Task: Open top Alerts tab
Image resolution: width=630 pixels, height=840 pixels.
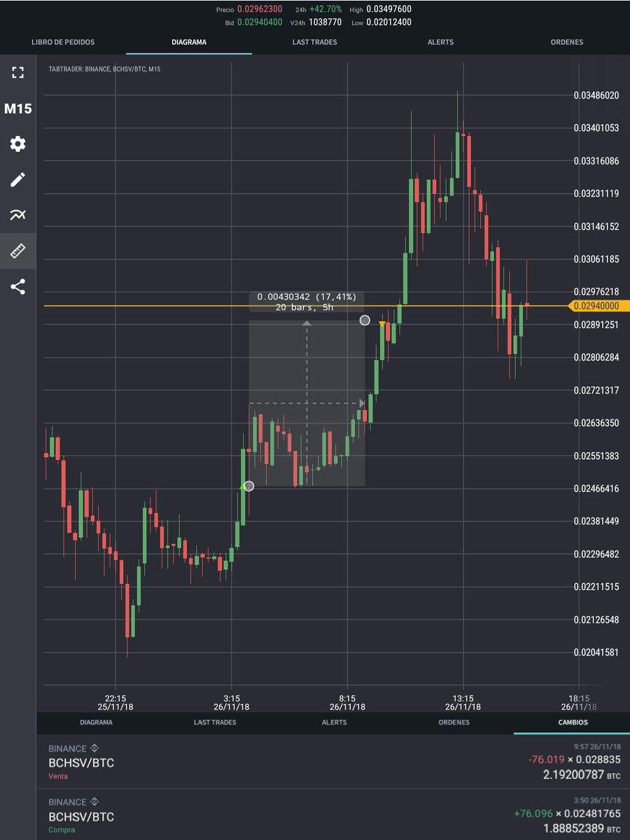Action: point(440,42)
